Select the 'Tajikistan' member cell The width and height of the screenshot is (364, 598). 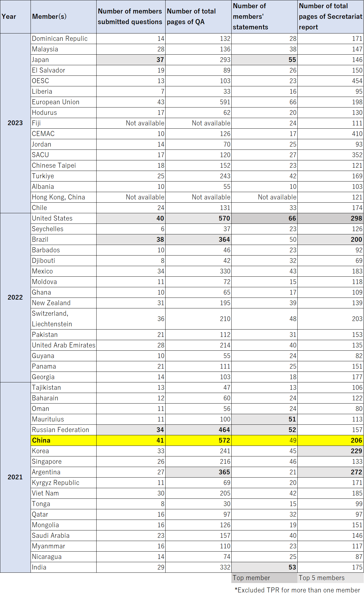(x=63, y=388)
